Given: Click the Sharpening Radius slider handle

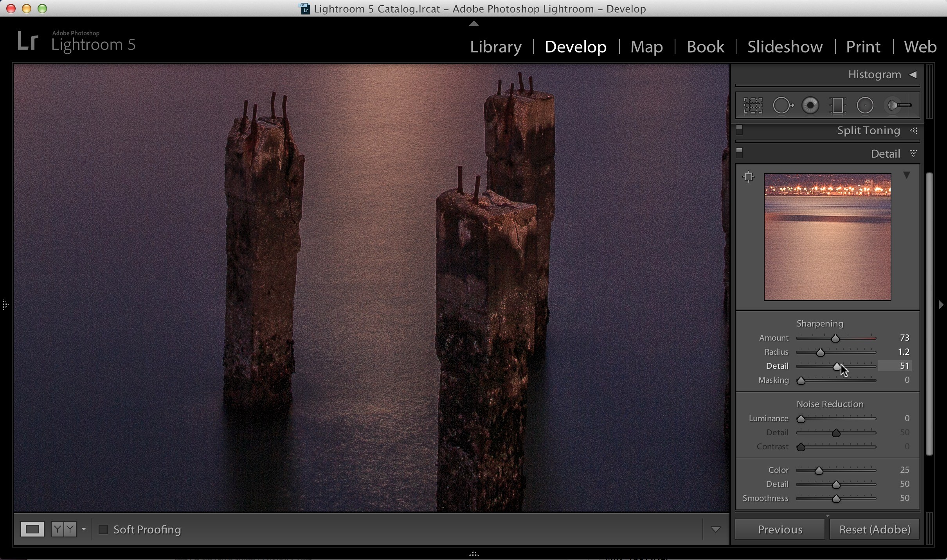Looking at the screenshot, I should pyautogui.click(x=820, y=352).
